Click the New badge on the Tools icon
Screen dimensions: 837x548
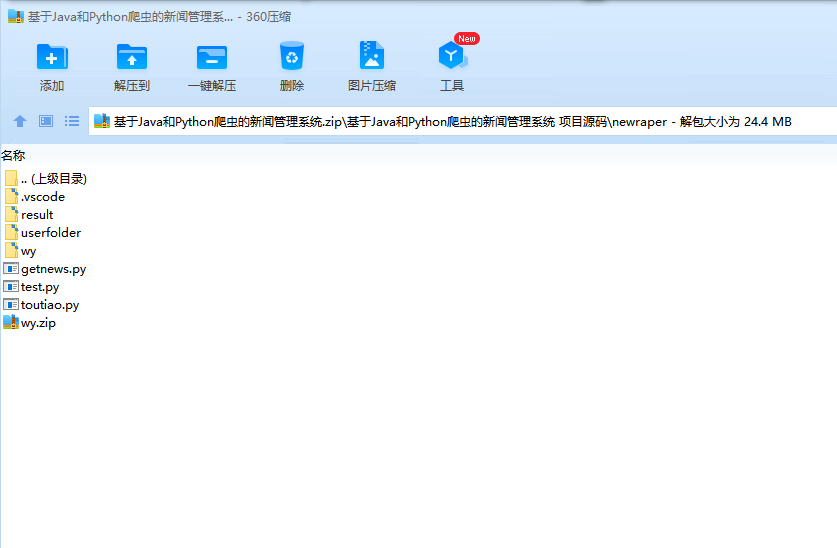pos(467,38)
